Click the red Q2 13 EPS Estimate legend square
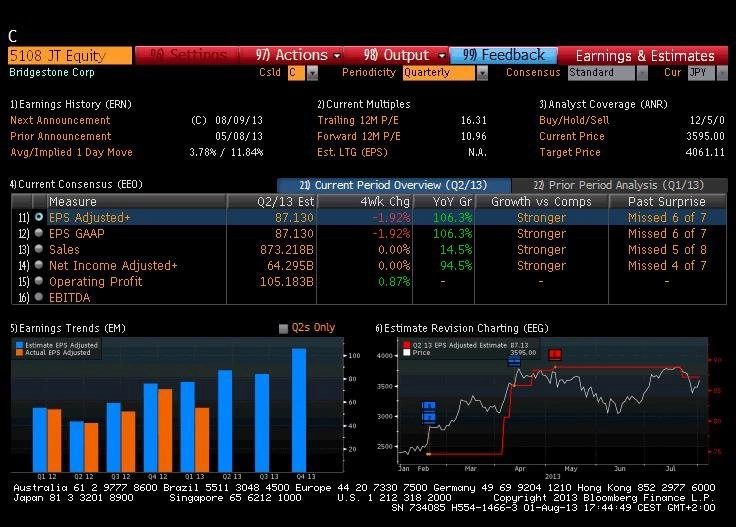 tap(406, 345)
